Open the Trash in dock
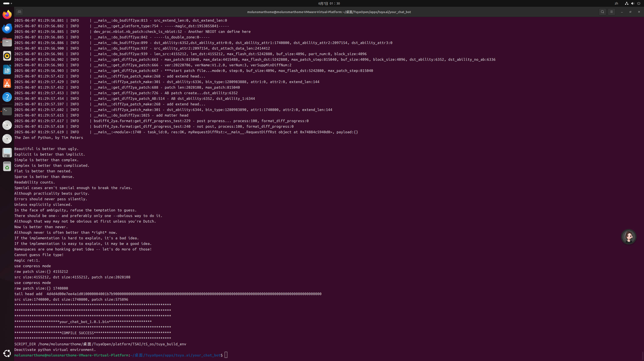This screenshot has width=644, height=361. [7, 166]
